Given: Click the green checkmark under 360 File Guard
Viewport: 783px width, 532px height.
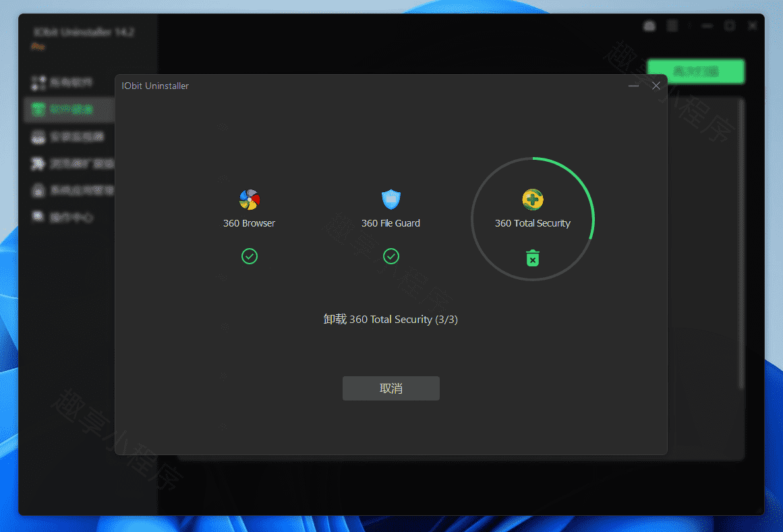Looking at the screenshot, I should [x=391, y=256].
